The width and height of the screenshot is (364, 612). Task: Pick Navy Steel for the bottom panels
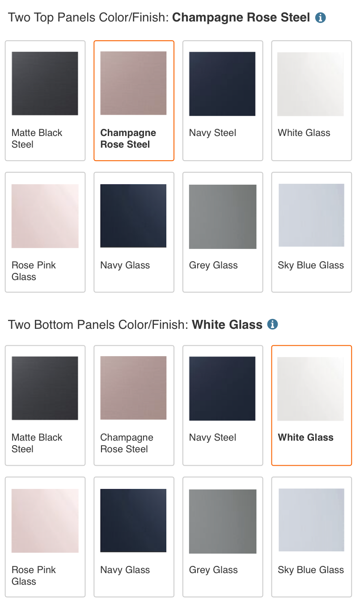click(223, 405)
